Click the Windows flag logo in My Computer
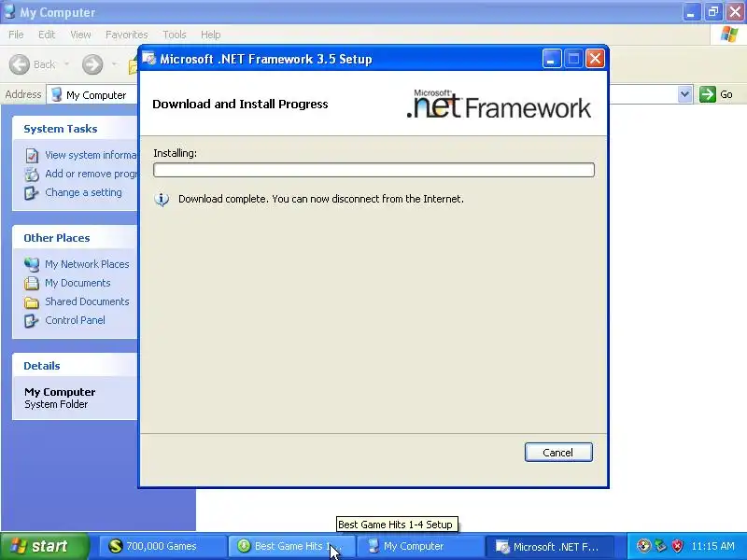This screenshot has height=560, width=747. (729, 35)
